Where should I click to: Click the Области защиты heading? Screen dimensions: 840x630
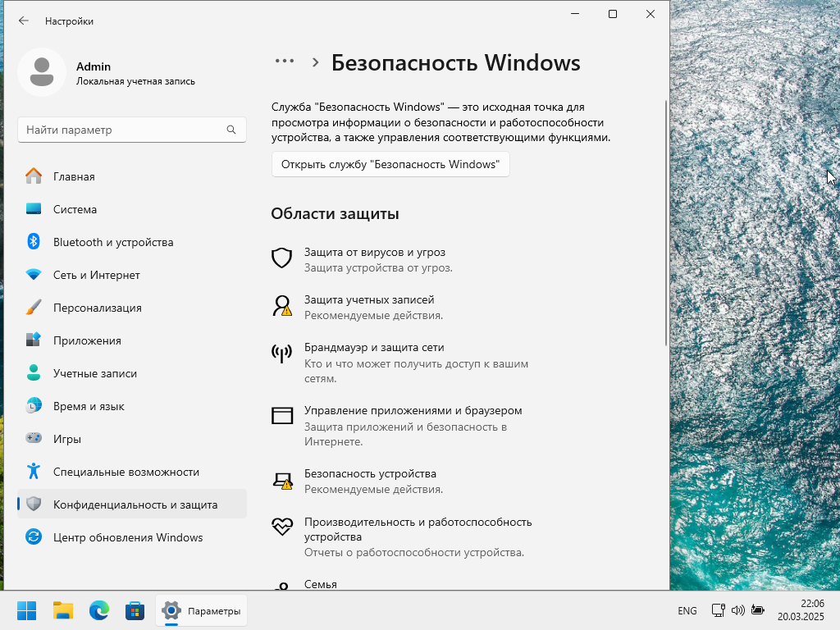click(x=335, y=213)
